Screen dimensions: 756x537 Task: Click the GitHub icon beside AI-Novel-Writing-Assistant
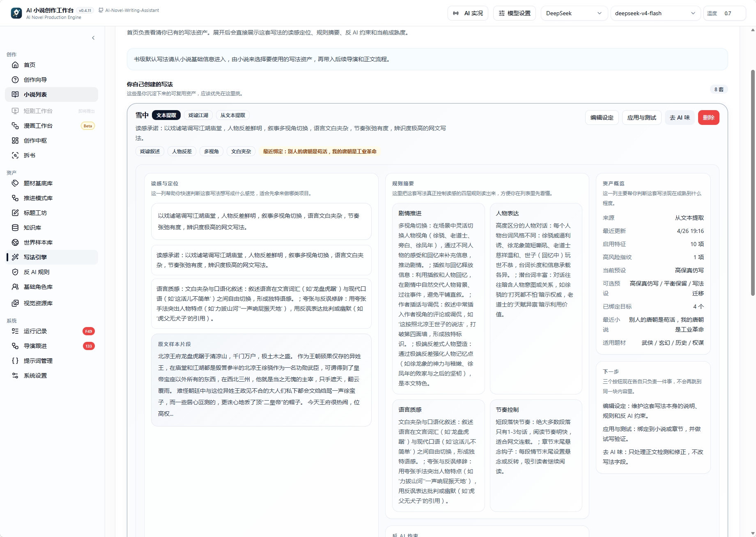tap(101, 10)
